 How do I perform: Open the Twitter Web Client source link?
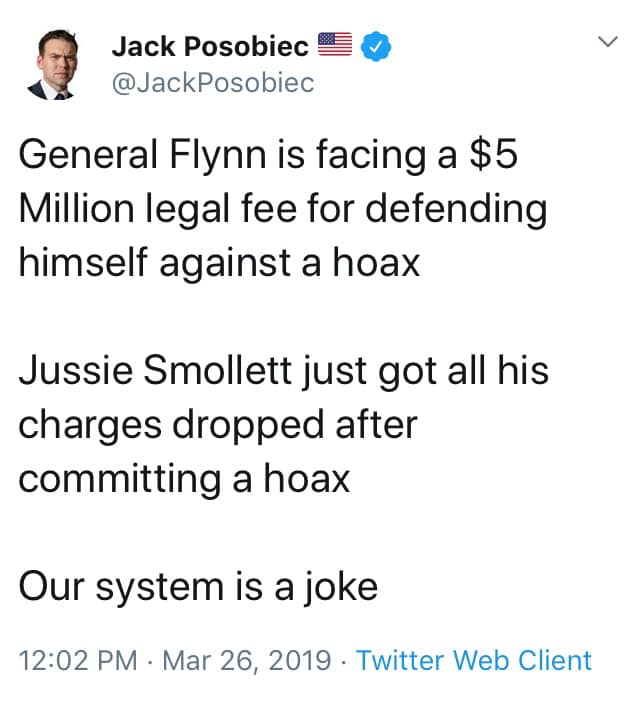[x=474, y=661]
